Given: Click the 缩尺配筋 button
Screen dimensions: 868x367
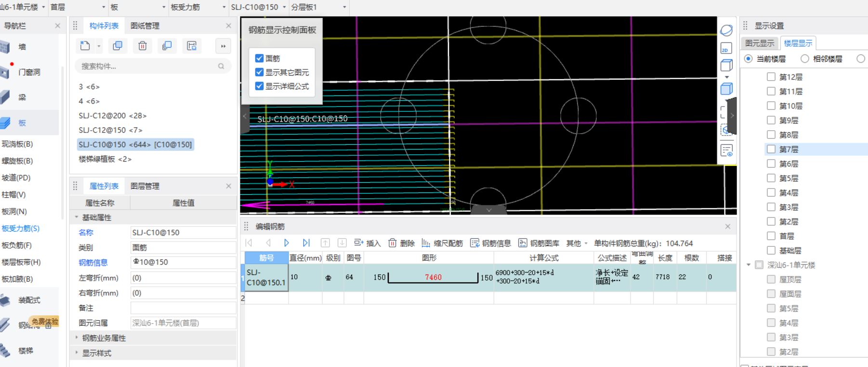Looking at the screenshot, I should coord(442,243).
